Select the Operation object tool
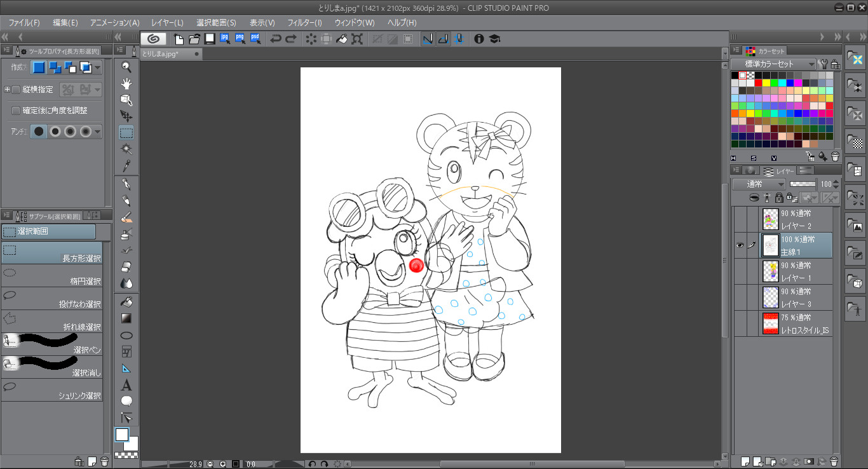 pyautogui.click(x=126, y=100)
